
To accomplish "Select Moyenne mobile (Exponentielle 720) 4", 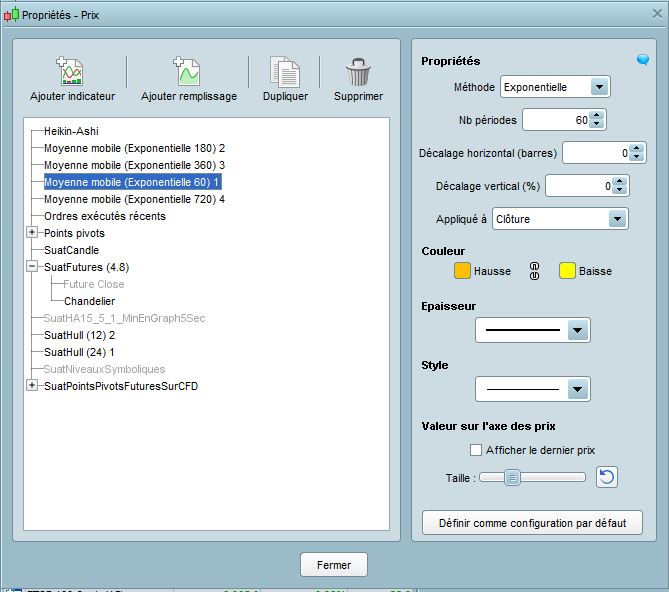I will 134,199.
